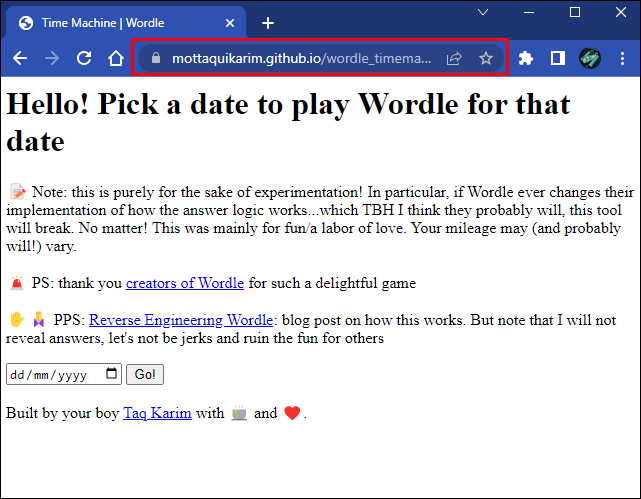
Task: Bookmark this tab with the star
Action: (486, 58)
